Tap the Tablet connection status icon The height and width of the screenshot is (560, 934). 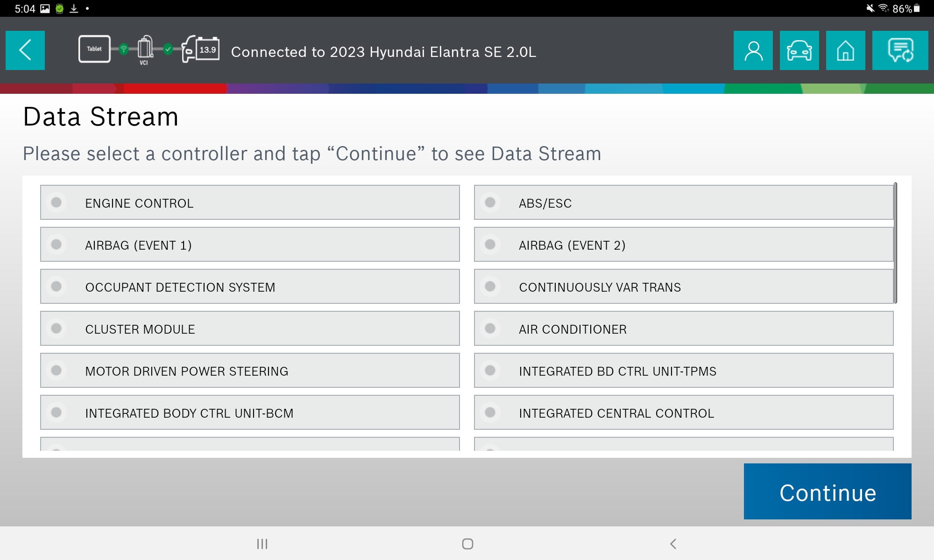click(x=94, y=49)
